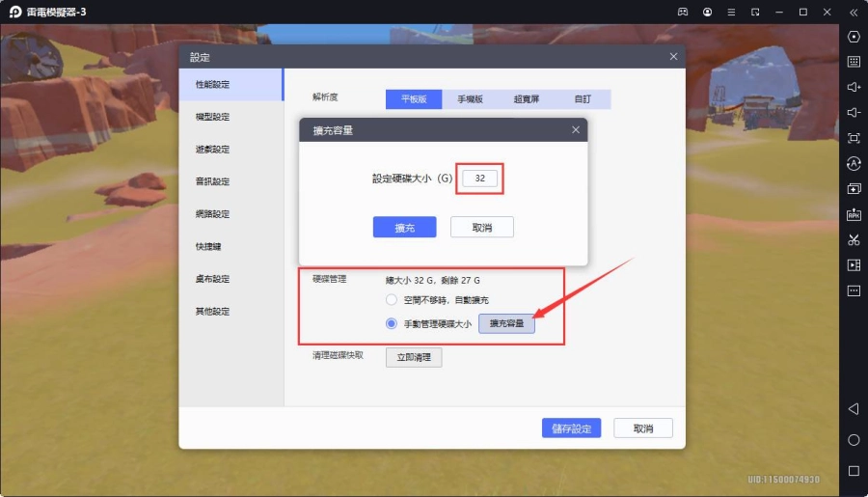This screenshot has height=497, width=868.
Task: Click the install APK icon in sidebar
Action: (854, 214)
